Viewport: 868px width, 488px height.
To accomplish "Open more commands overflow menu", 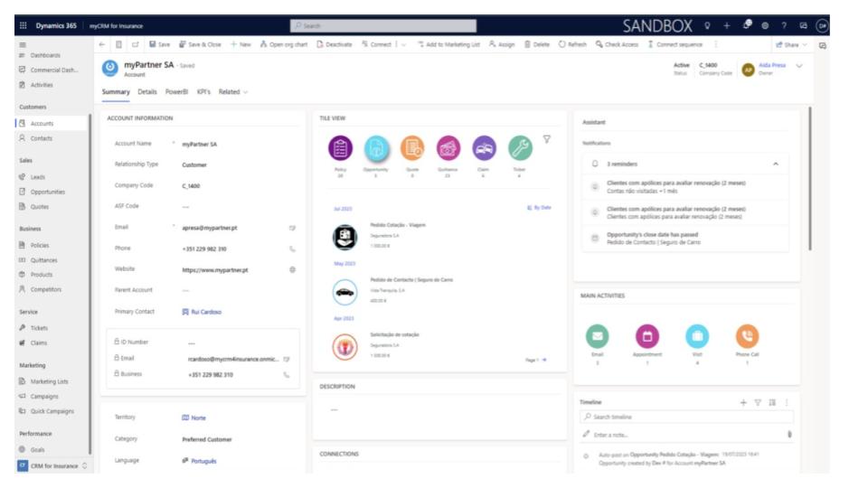I will [715, 44].
